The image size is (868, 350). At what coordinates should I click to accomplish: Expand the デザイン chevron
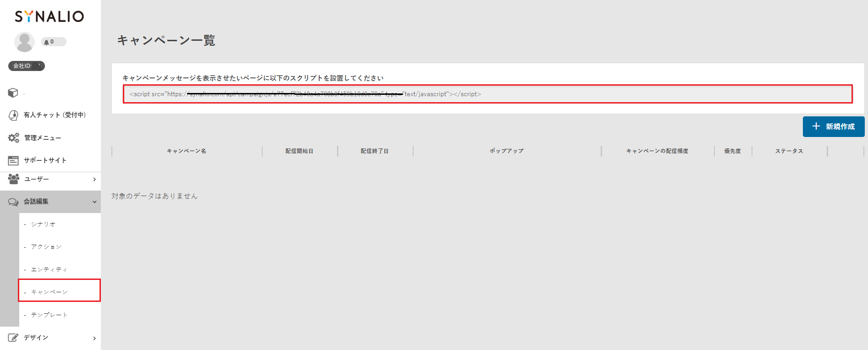click(x=94, y=338)
